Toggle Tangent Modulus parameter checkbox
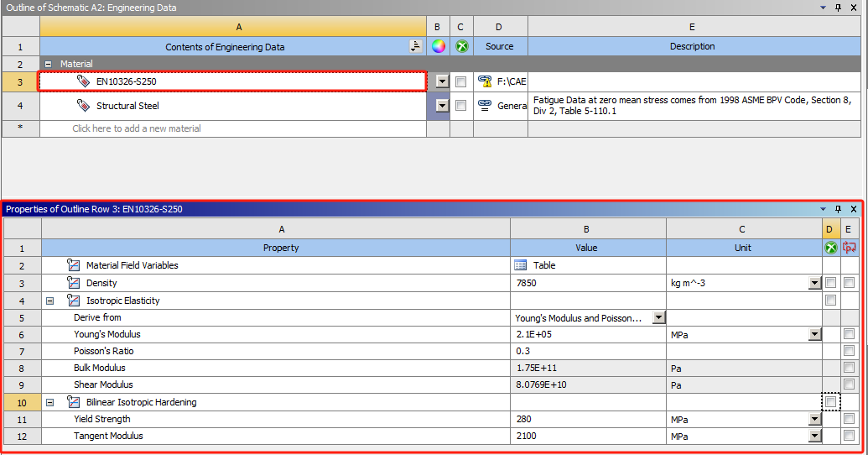Viewport: 868px width, 455px height. coord(850,435)
